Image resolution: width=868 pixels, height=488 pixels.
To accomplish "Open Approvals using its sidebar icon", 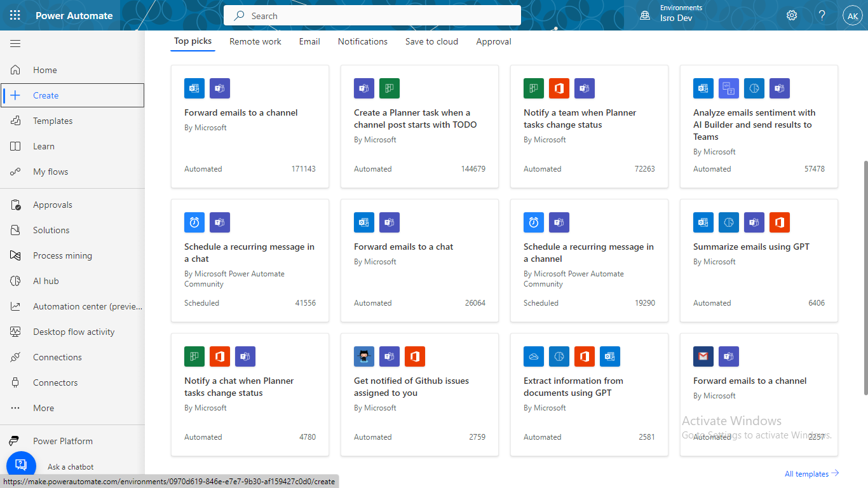I will (15, 205).
